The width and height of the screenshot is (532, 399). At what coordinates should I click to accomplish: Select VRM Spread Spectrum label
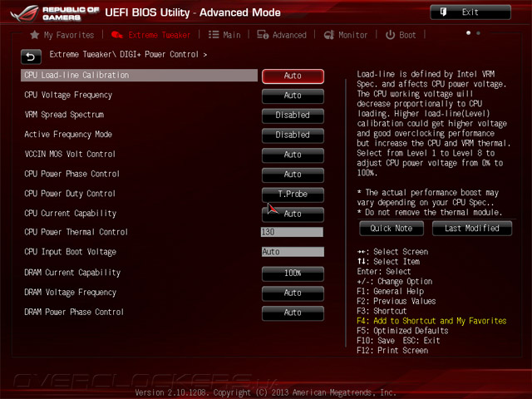pos(64,115)
